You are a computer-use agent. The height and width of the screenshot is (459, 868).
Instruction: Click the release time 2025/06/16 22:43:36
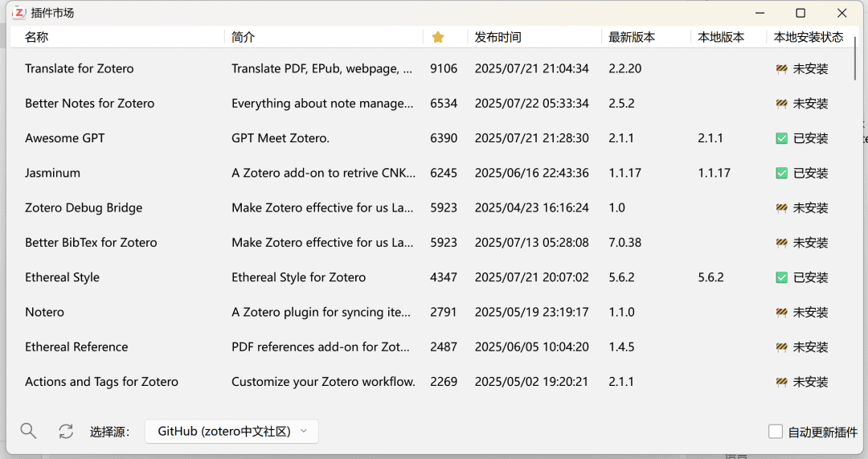pos(531,174)
